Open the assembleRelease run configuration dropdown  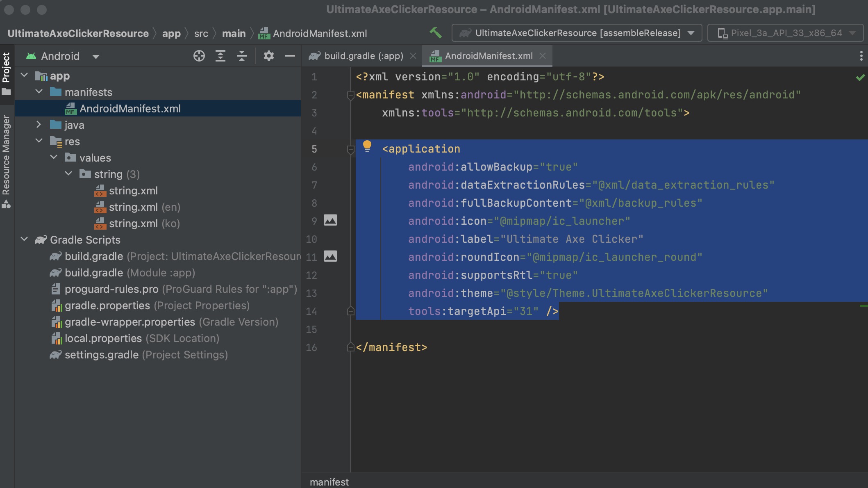(577, 33)
